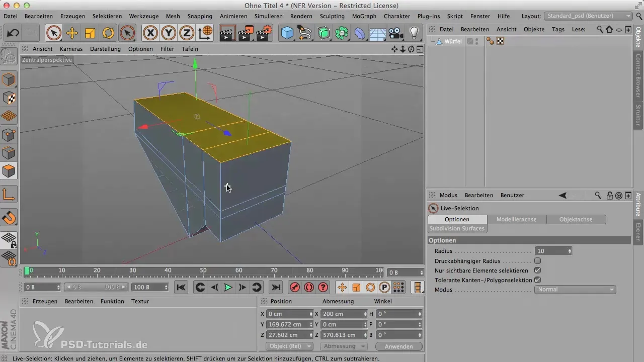The height and width of the screenshot is (362, 644).
Task: Render active view clapperboard icon
Action: click(227, 33)
